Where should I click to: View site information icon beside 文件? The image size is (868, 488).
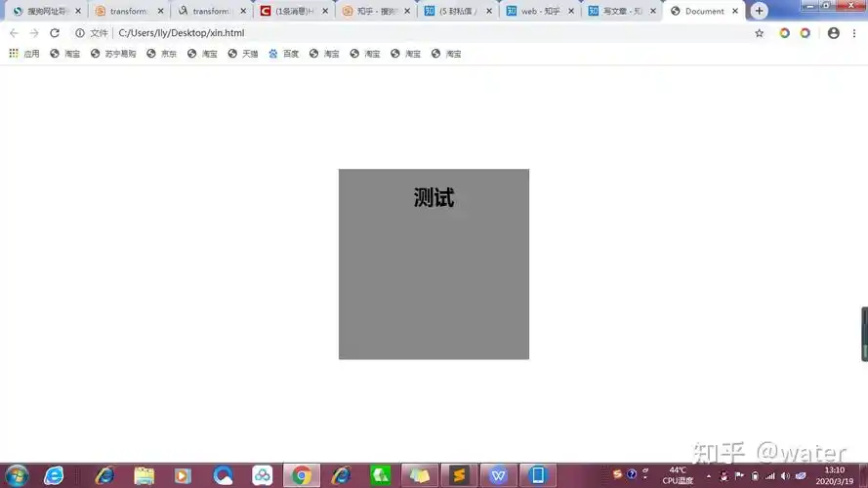click(x=80, y=33)
